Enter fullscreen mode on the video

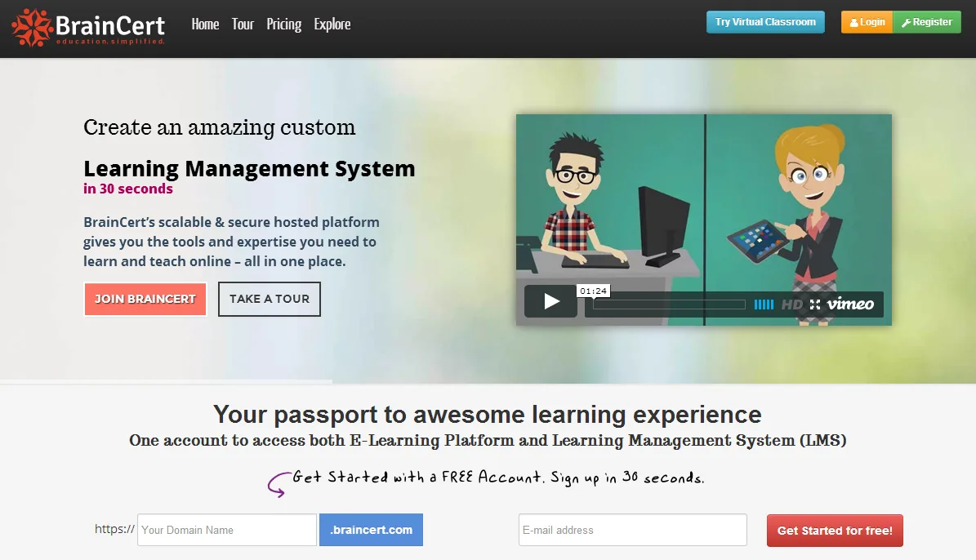[815, 304]
